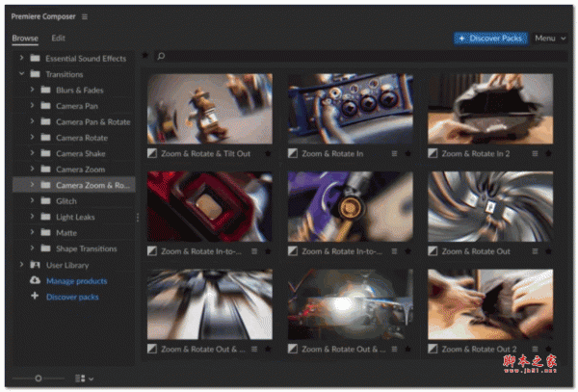Click the 'Zoom & Rotate In 2' label
The width and height of the screenshot is (578, 392).
(x=476, y=154)
